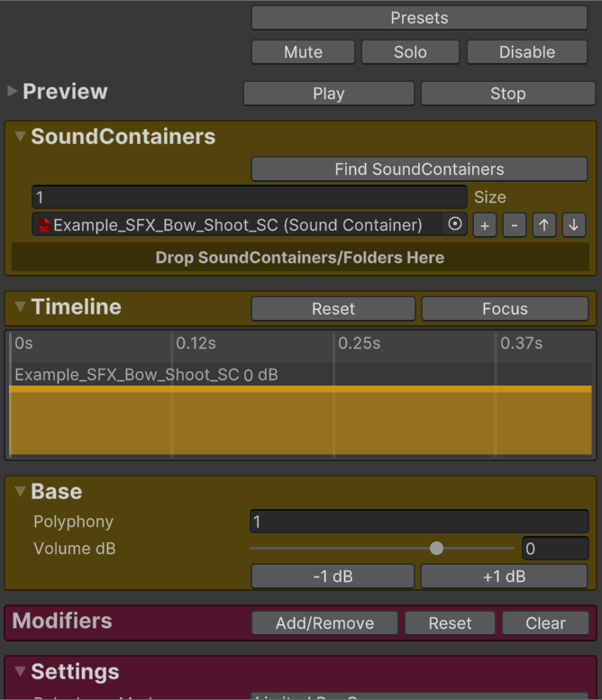The height and width of the screenshot is (700, 602).
Task: Collapse the SoundContainers section
Action: 21,137
